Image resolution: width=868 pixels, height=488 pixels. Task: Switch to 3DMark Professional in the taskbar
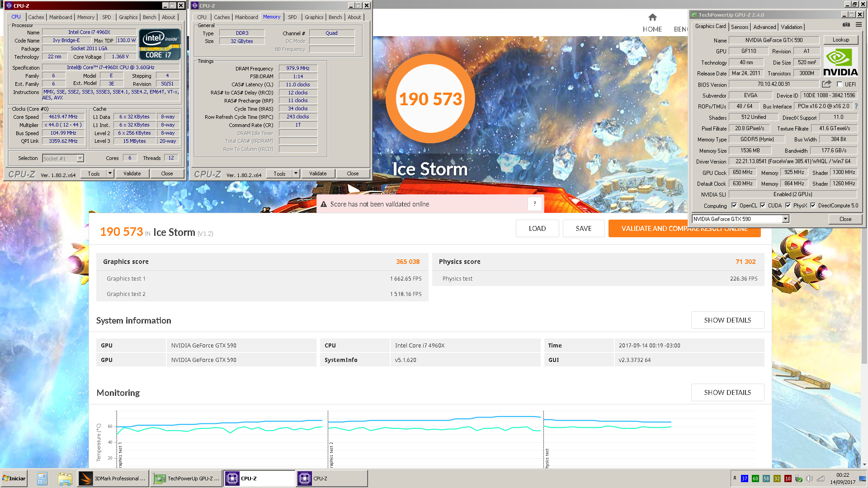113,479
